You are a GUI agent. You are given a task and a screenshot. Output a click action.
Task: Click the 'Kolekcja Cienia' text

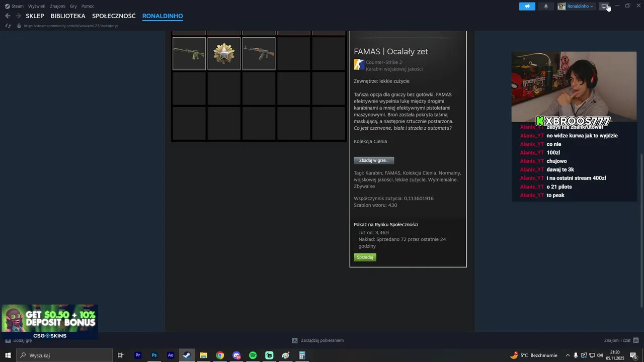(x=370, y=142)
